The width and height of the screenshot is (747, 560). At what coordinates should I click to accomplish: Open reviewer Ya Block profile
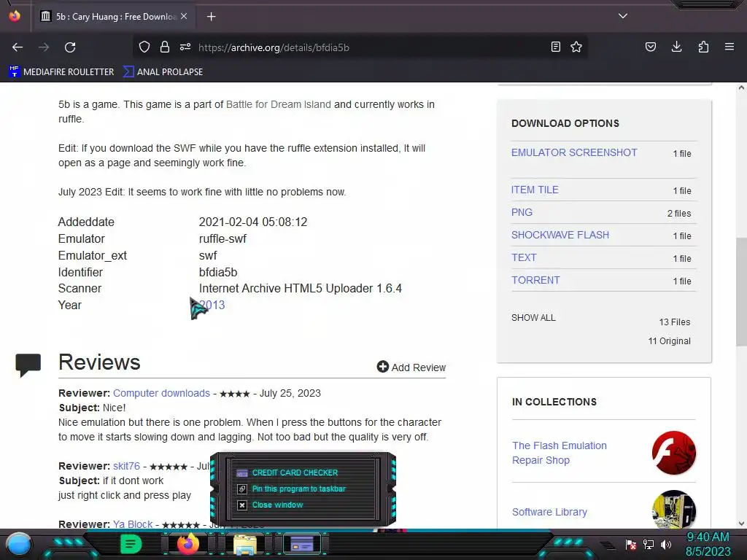click(x=133, y=524)
